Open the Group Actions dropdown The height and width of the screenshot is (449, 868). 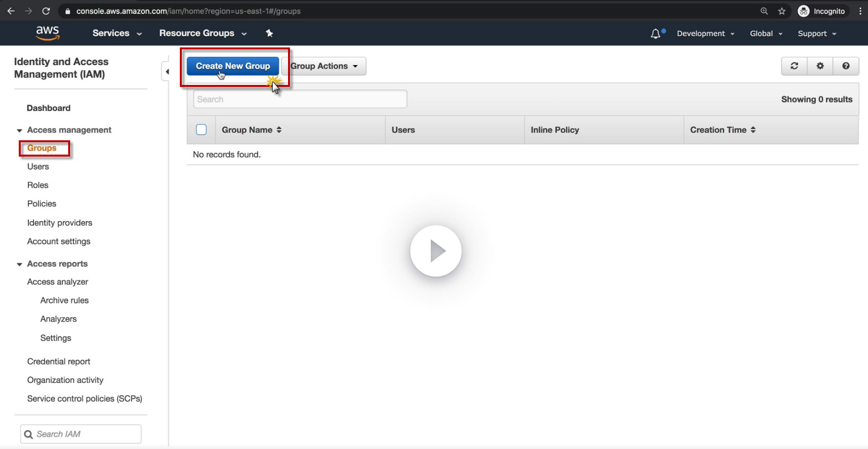324,66
